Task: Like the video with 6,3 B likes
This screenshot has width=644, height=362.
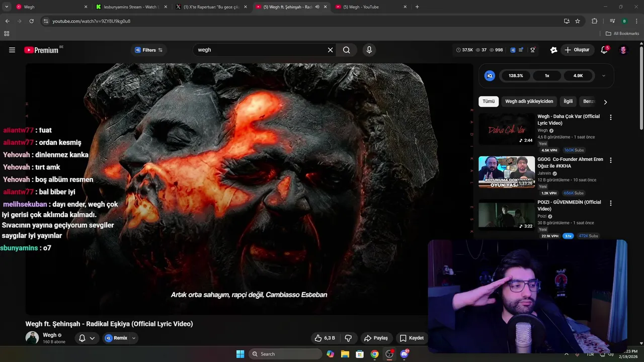Action: coord(325,338)
